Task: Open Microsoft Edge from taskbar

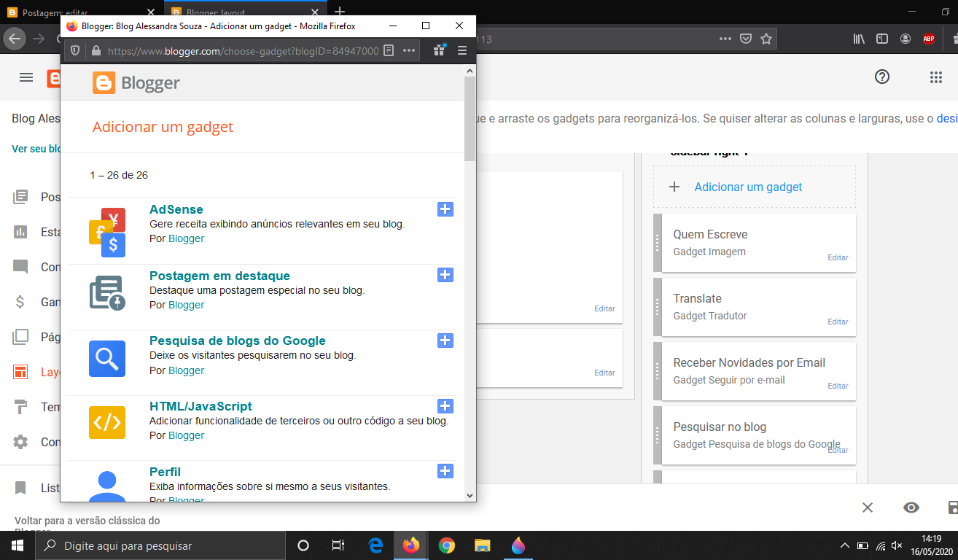Action: click(376, 545)
